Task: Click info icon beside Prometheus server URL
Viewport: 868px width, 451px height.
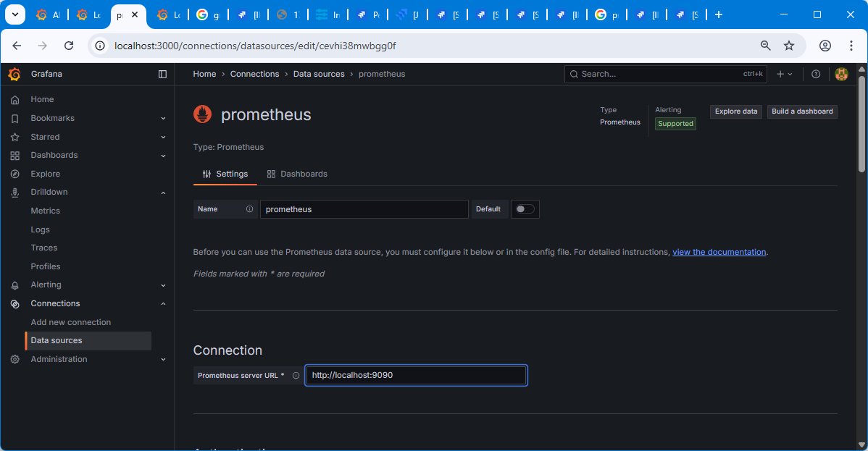Action: point(296,376)
